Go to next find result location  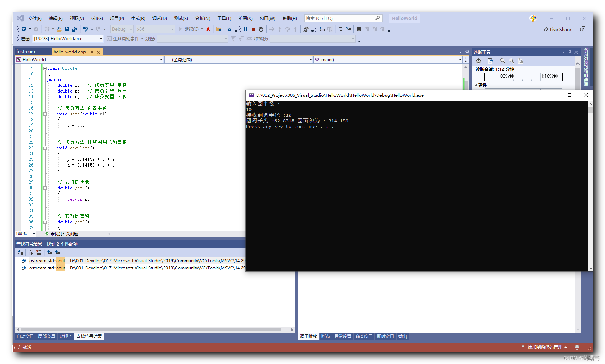pyautogui.click(x=57, y=253)
